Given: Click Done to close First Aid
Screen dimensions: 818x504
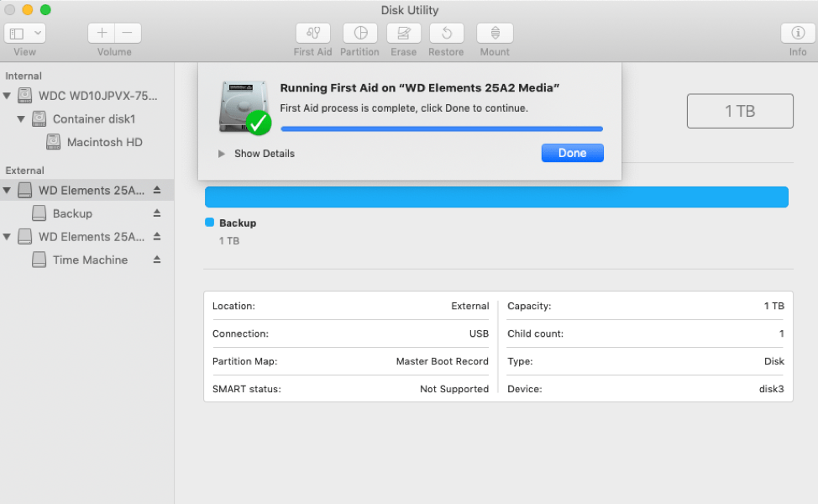Looking at the screenshot, I should click(x=572, y=153).
